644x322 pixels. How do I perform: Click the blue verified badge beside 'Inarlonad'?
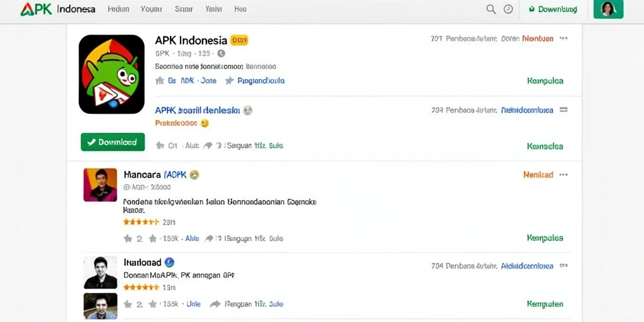click(169, 262)
